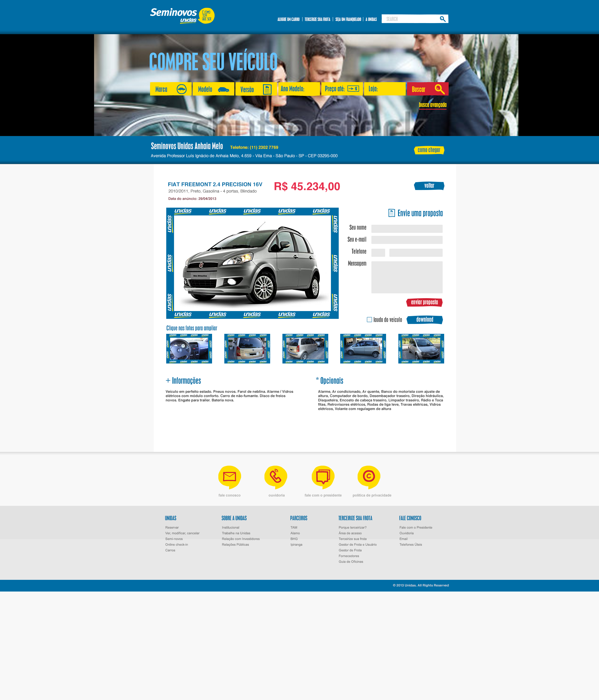Click the plus icon beside Informações
The height and width of the screenshot is (700, 599).
coord(168,380)
